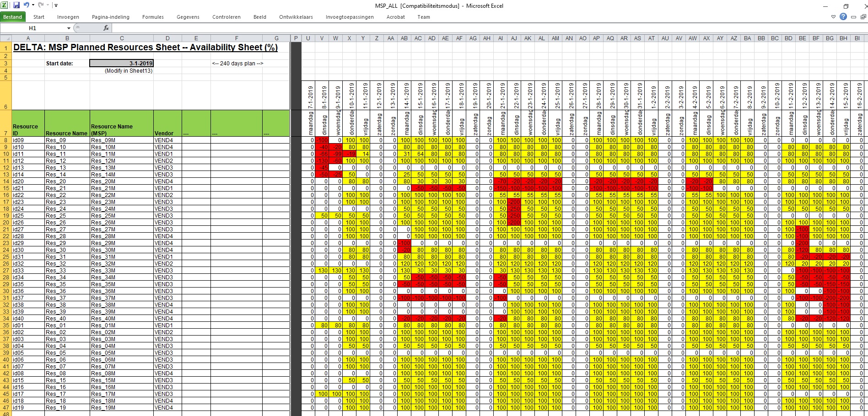
Task: Click the Insert Function fx icon
Action: 106,28
